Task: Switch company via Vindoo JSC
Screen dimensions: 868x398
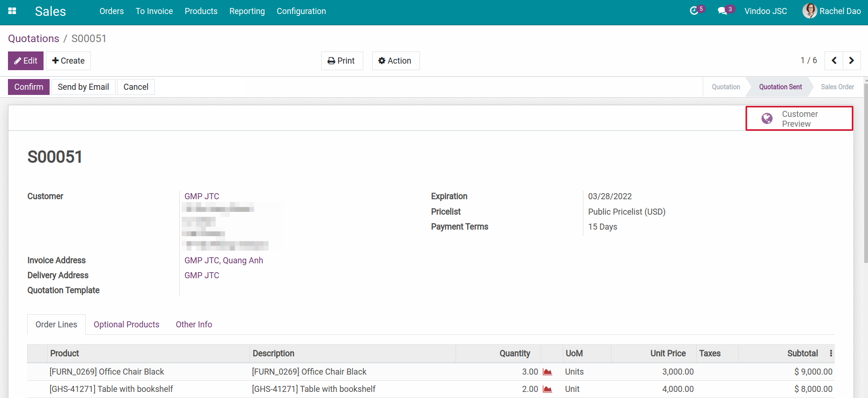Action: pos(765,11)
